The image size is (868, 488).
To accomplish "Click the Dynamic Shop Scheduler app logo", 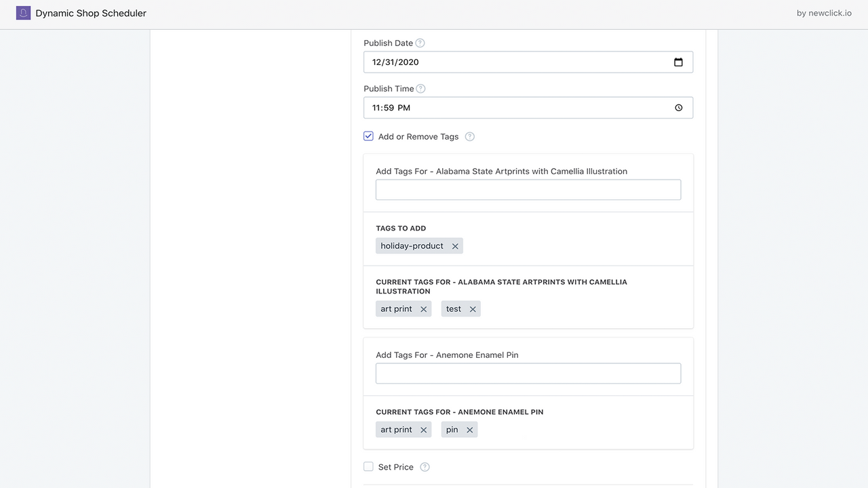I will [23, 13].
